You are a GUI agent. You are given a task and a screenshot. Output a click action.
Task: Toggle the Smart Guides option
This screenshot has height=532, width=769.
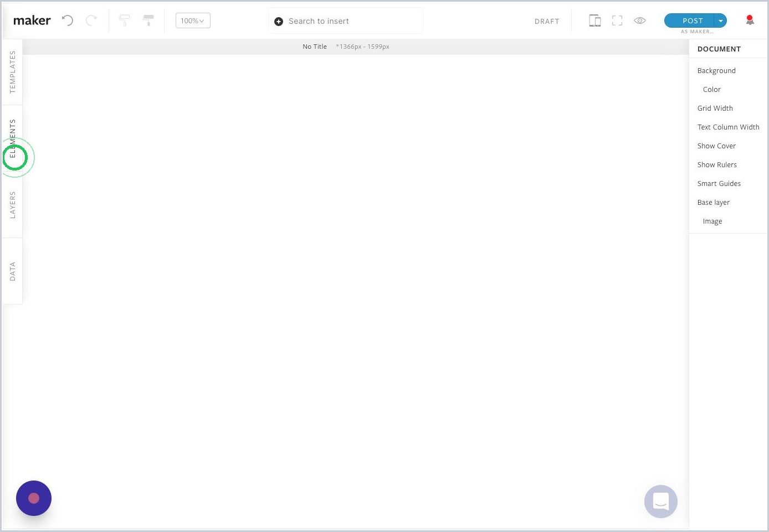click(x=719, y=184)
